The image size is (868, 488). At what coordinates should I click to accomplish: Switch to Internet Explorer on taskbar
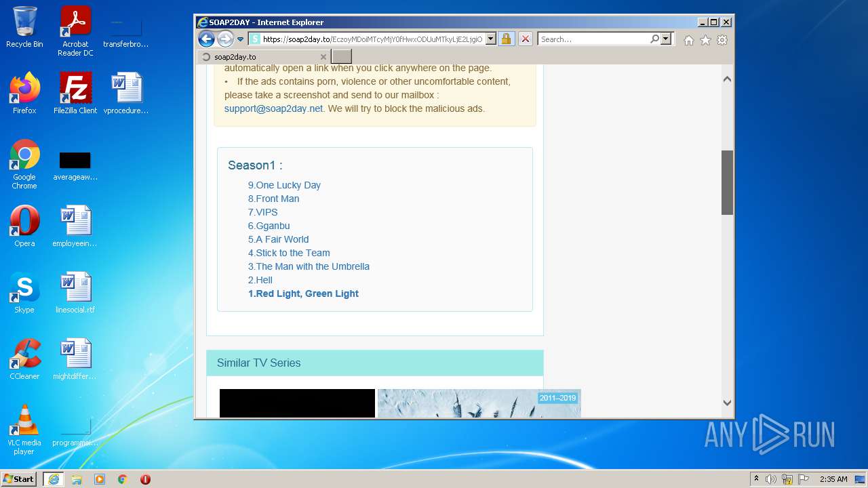click(x=53, y=479)
